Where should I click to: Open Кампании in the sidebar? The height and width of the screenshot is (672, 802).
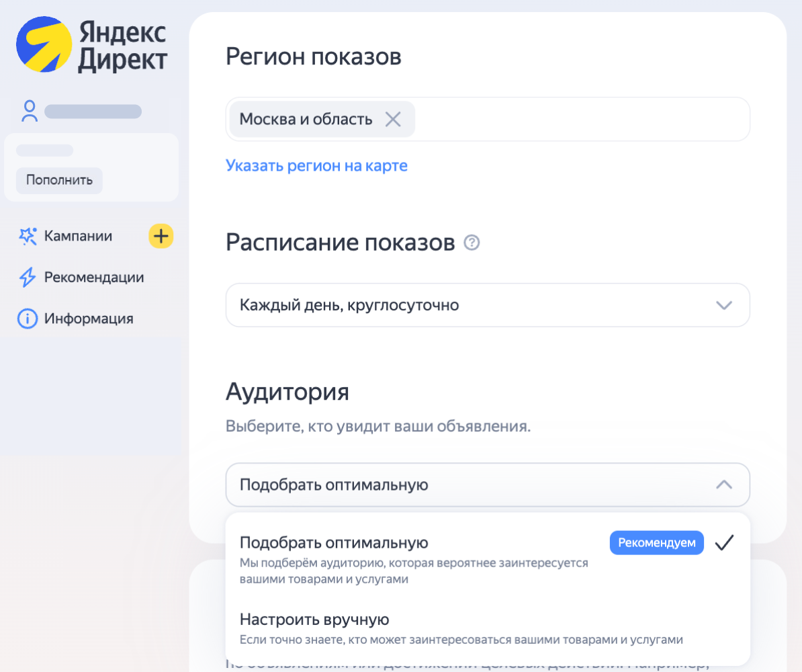pos(78,236)
